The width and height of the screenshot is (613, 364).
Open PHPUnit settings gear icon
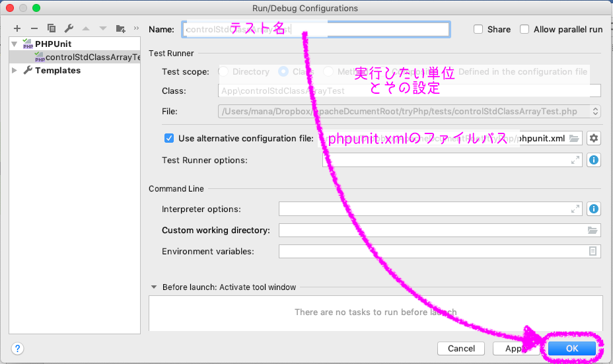[x=593, y=138]
